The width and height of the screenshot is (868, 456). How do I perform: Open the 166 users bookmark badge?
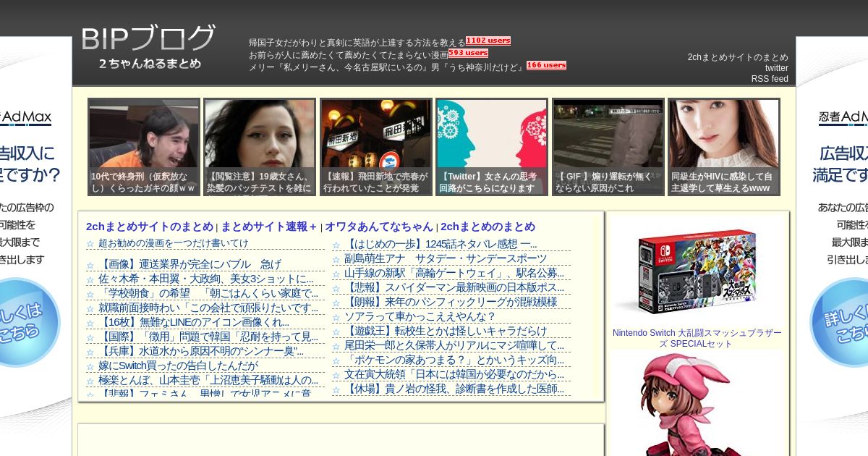click(546, 65)
